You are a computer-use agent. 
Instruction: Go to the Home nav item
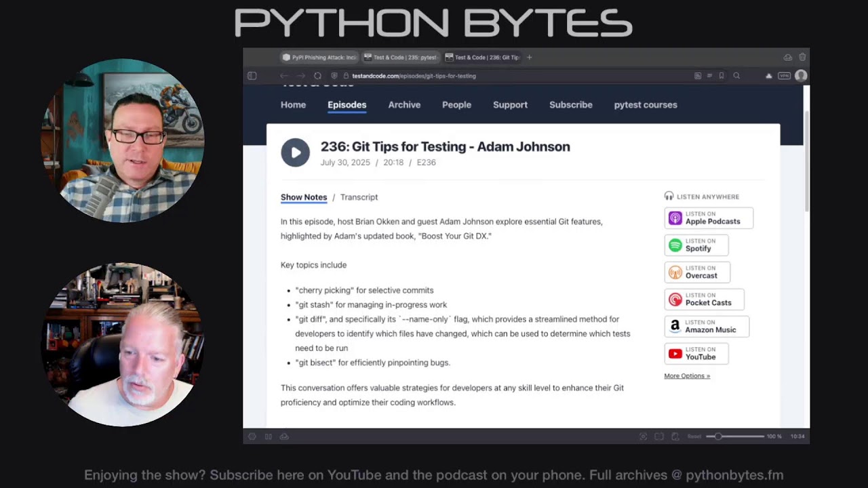(x=294, y=105)
